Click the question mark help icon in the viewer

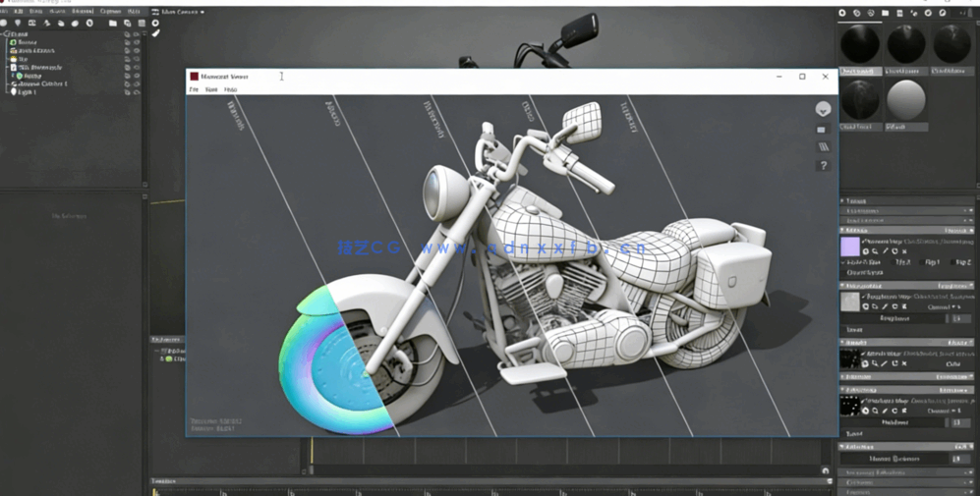point(823,166)
